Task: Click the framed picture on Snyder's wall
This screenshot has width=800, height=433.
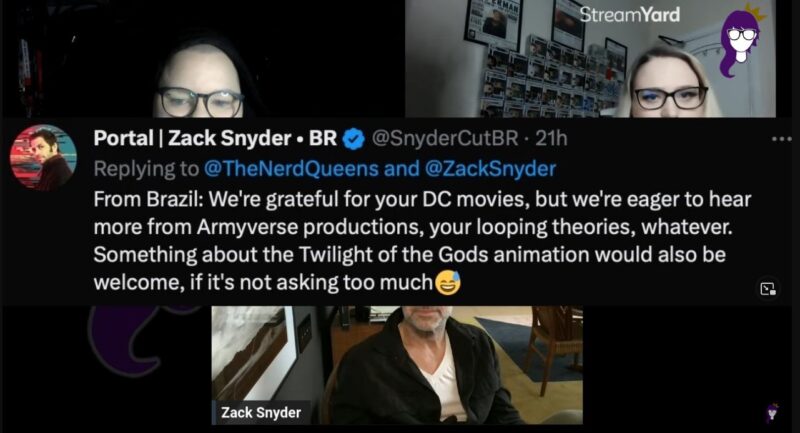Action: tap(254, 352)
